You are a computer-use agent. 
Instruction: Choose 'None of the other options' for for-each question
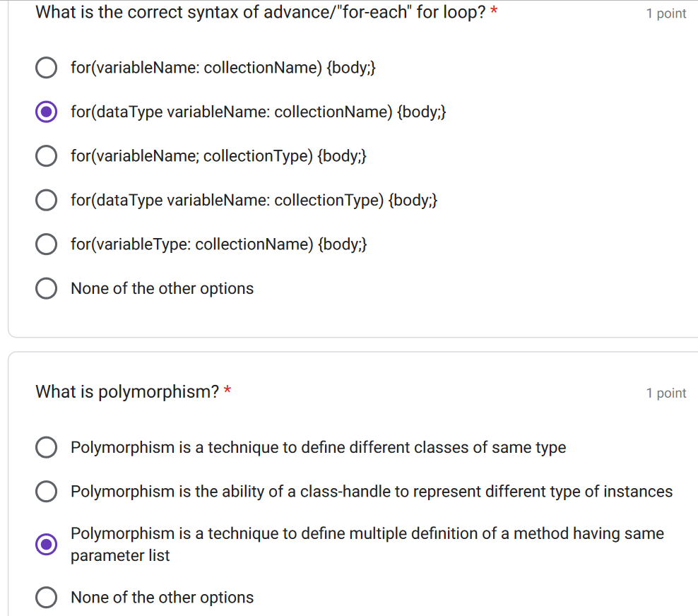point(46,288)
